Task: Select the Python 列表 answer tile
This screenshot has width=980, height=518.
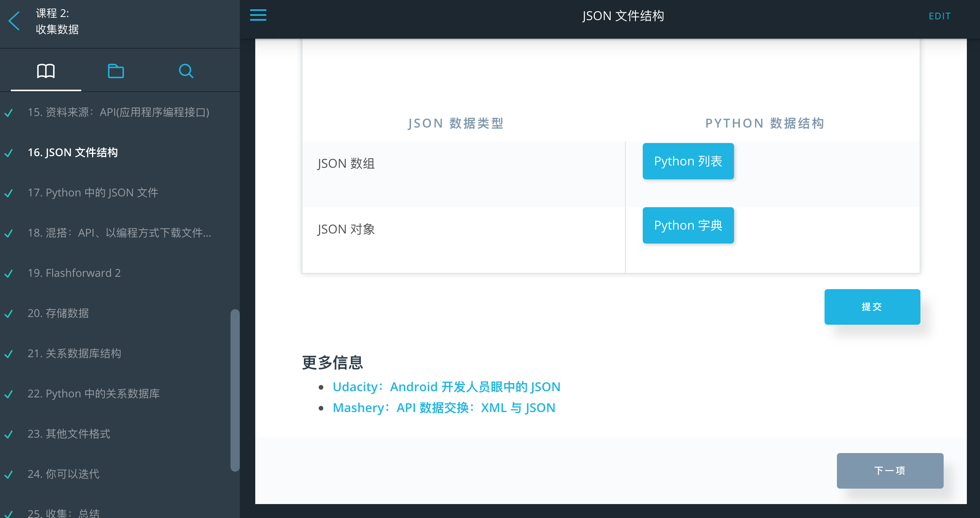Action: [688, 161]
